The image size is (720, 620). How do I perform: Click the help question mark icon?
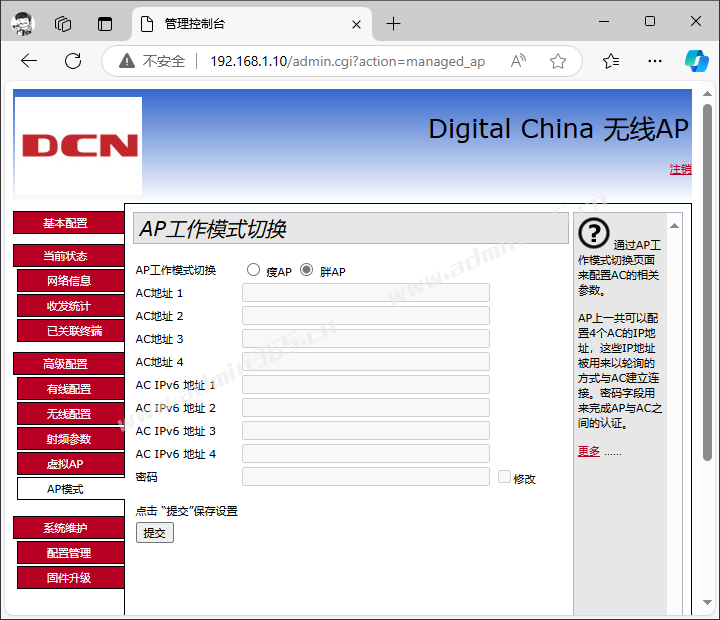(594, 234)
